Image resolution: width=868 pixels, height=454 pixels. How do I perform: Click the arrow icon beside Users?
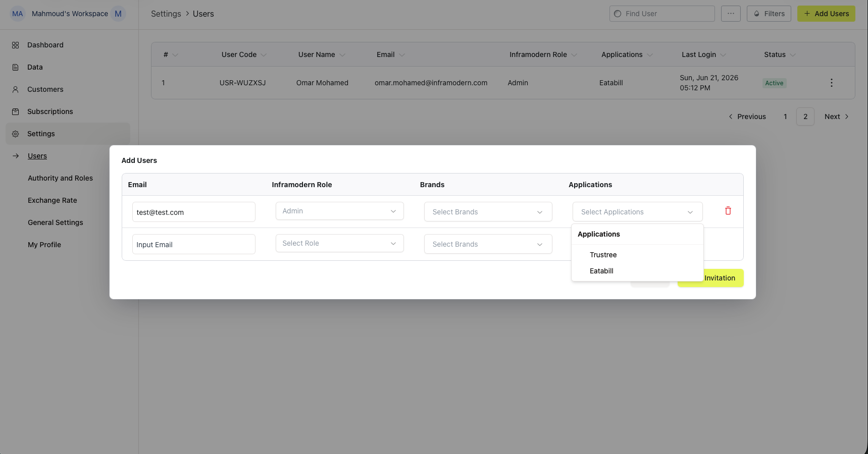[16, 156]
